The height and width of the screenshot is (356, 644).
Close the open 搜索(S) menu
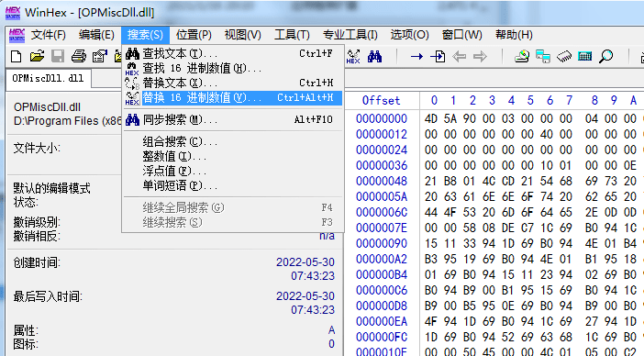[145, 35]
